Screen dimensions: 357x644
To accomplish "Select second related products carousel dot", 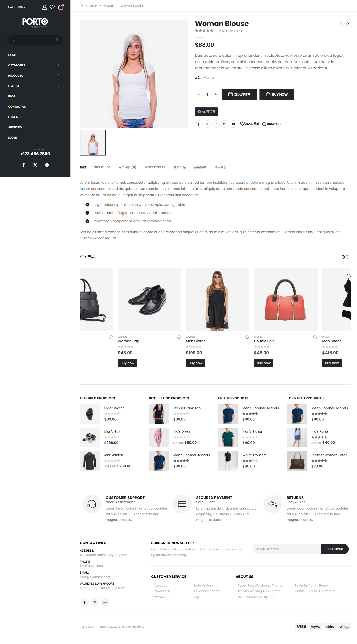I will [347, 257].
